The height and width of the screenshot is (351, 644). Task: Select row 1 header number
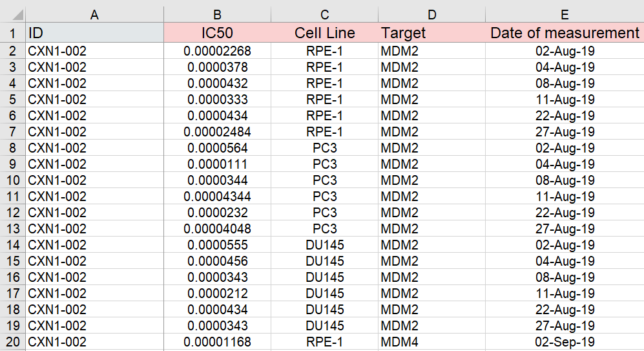13,33
